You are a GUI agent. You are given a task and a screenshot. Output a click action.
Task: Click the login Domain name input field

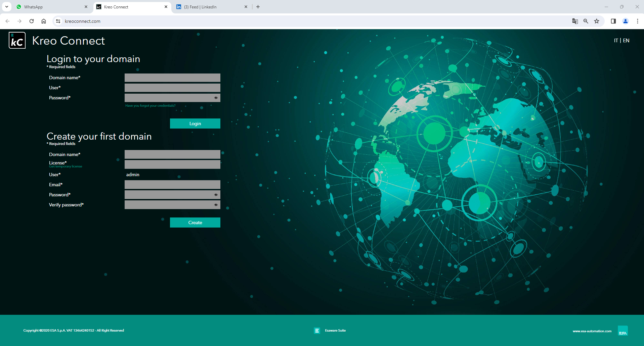(x=172, y=78)
